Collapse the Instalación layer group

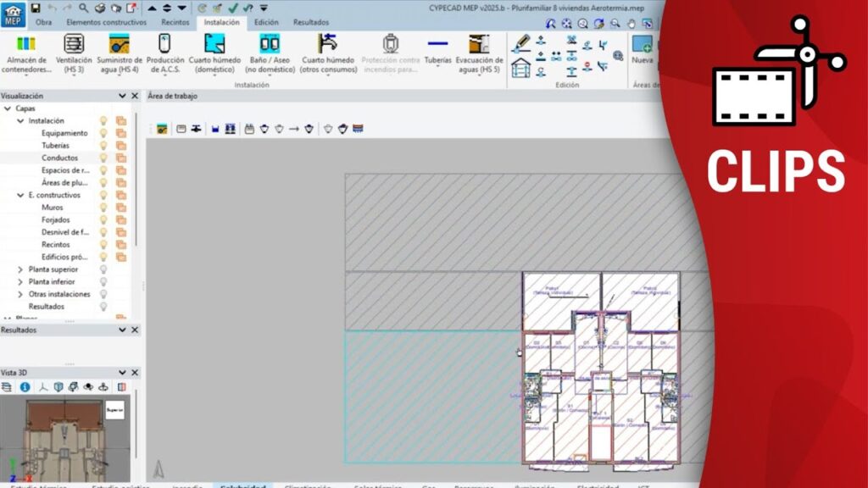[x=21, y=121]
